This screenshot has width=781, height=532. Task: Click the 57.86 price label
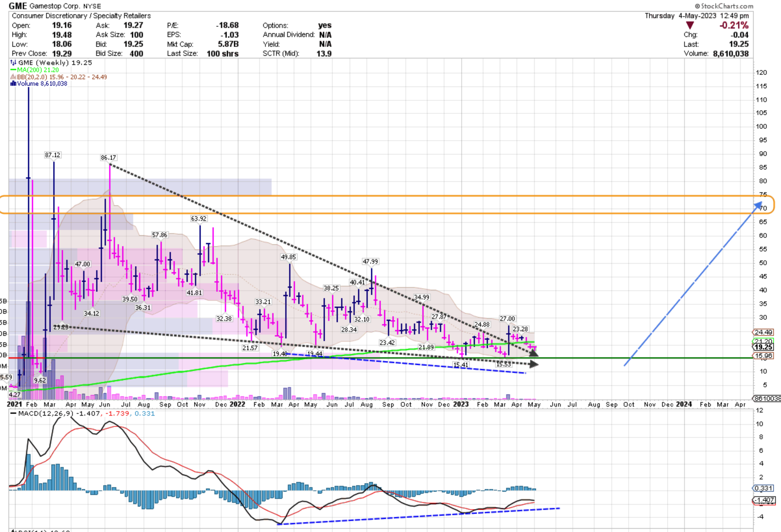tap(160, 235)
